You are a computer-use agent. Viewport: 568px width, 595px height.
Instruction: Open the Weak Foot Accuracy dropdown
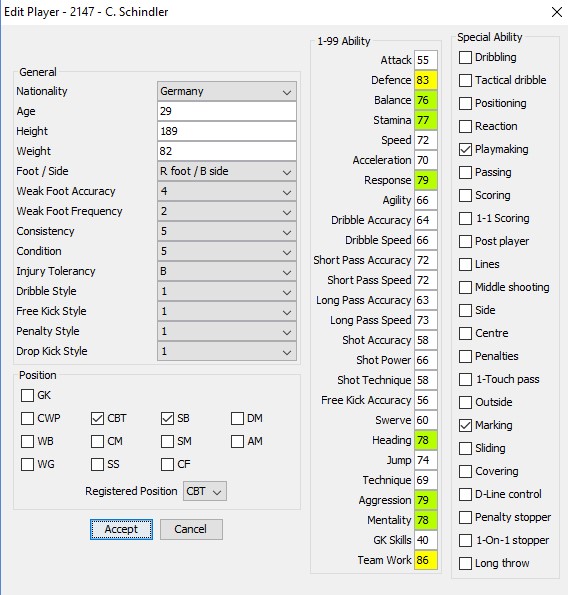(x=227, y=191)
